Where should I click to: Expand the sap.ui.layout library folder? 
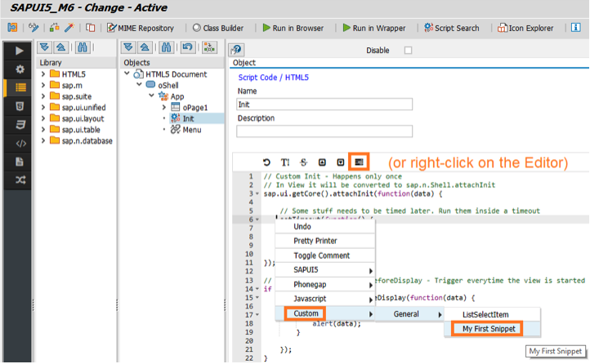click(x=42, y=118)
